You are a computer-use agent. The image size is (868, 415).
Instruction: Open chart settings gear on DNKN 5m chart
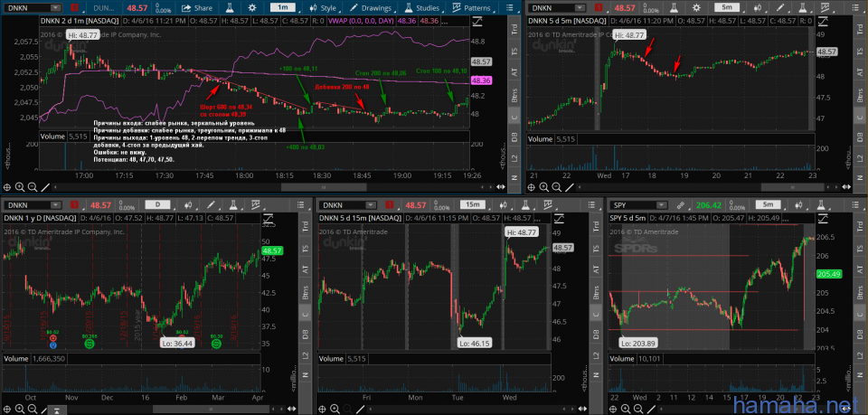click(696, 8)
